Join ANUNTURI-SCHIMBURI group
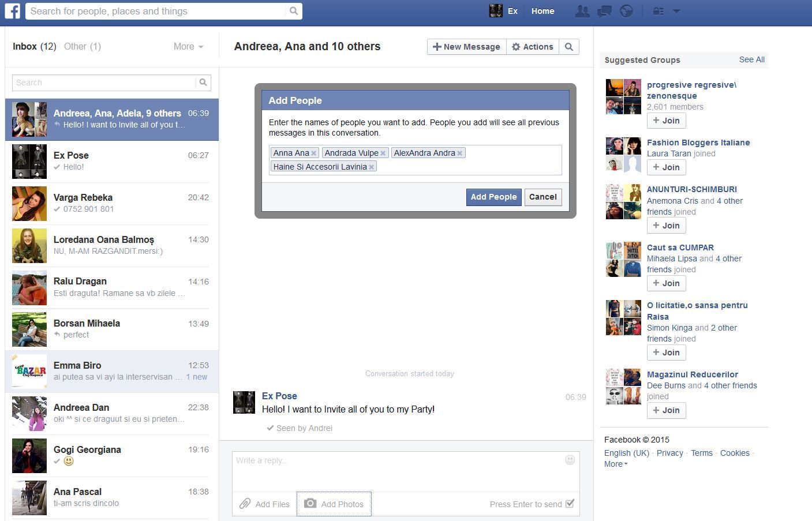The height and width of the screenshot is (521, 812). [667, 226]
